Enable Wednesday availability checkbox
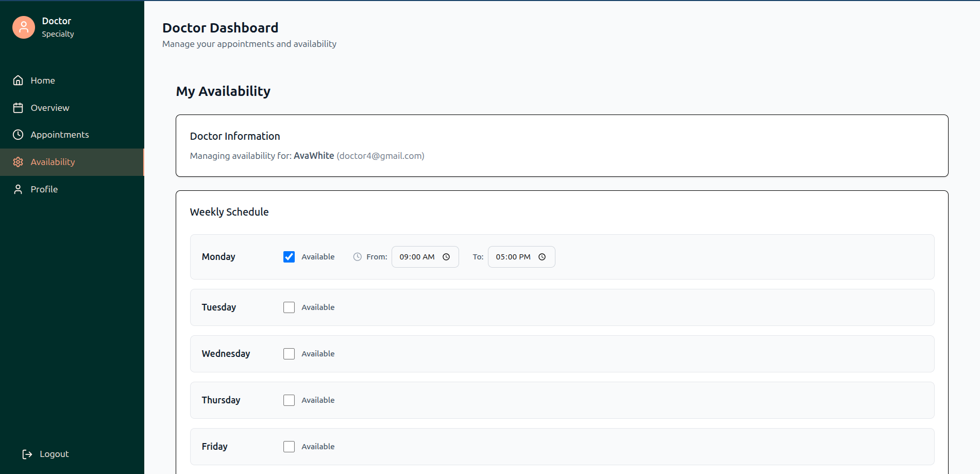 click(x=289, y=354)
